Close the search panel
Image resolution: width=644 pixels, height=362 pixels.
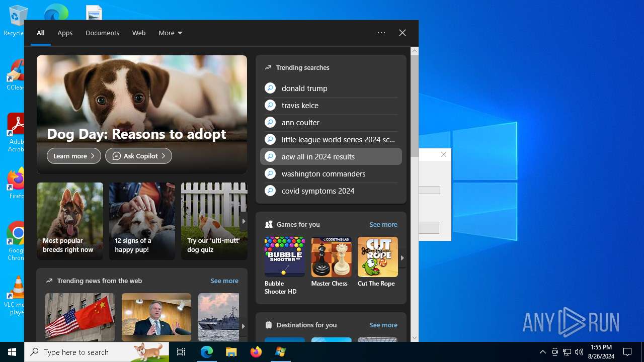(x=403, y=33)
